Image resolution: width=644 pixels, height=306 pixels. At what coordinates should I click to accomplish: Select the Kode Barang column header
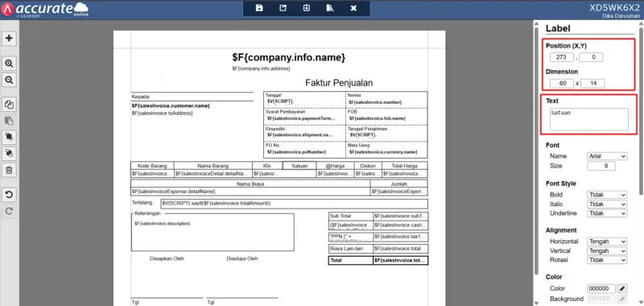click(152, 166)
